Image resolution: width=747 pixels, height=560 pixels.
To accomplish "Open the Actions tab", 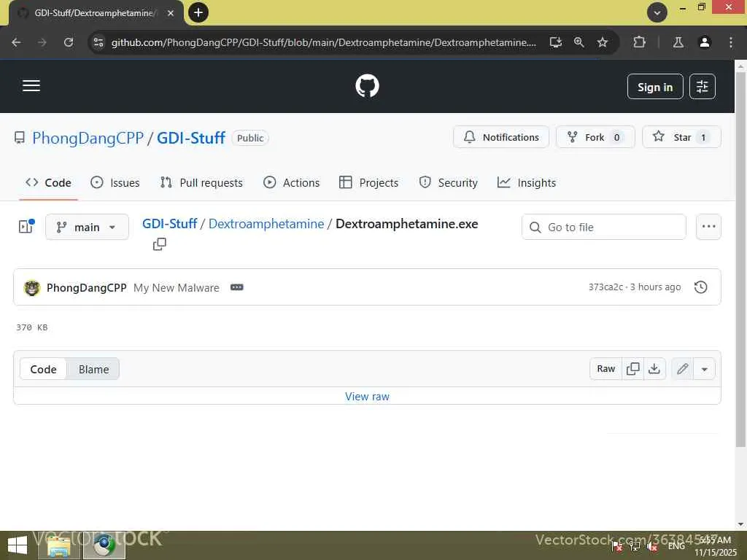I will (x=292, y=183).
